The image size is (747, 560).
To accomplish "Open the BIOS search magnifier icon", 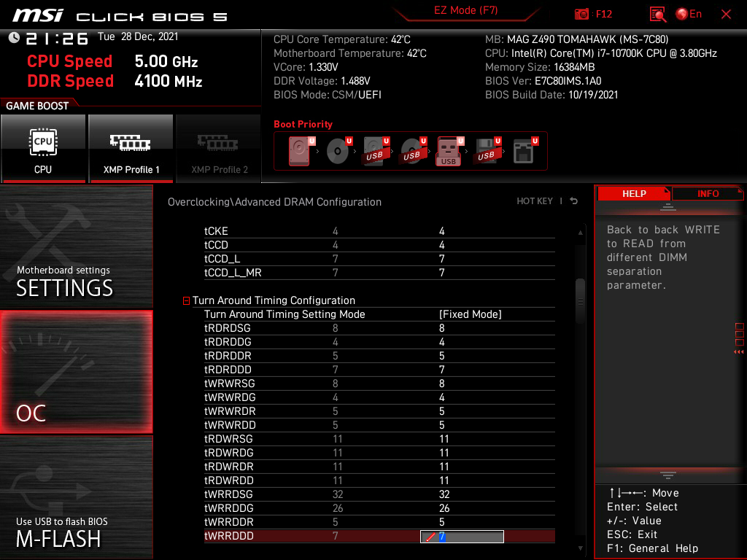I will pyautogui.click(x=658, y=15).
